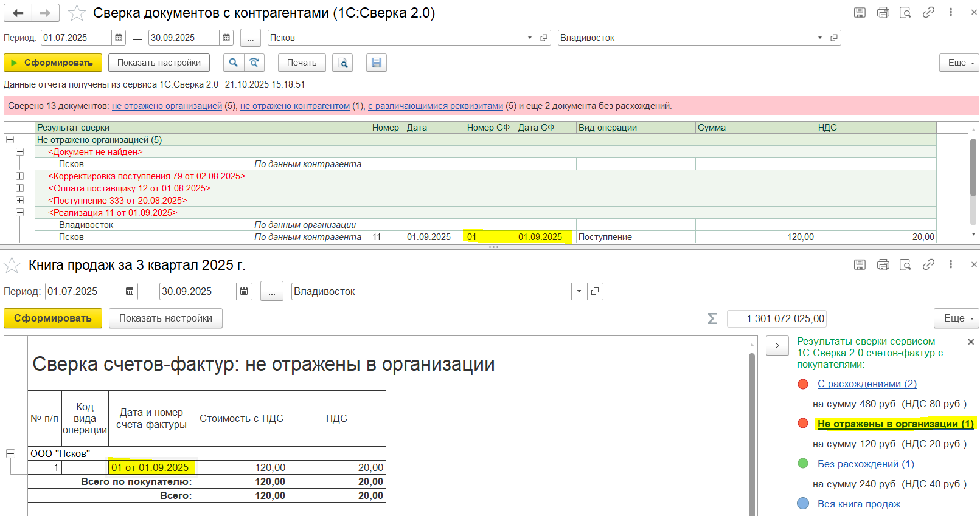Open calendar for end date in Книга продаж
980x516 pixels.
click(244, 292)
